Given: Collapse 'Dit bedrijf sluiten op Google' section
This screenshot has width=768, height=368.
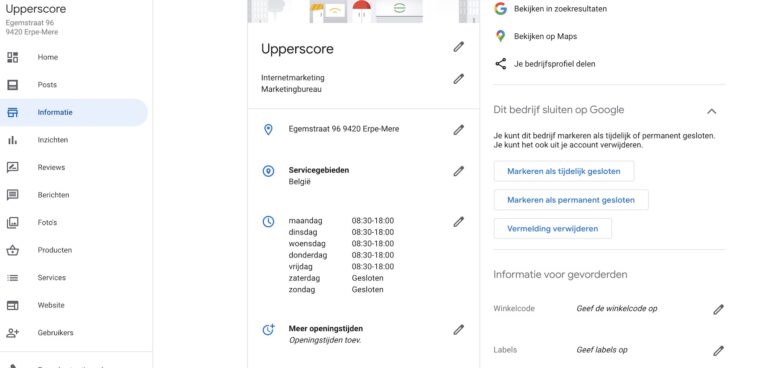Looking at the screenshot, I should 712,111.
